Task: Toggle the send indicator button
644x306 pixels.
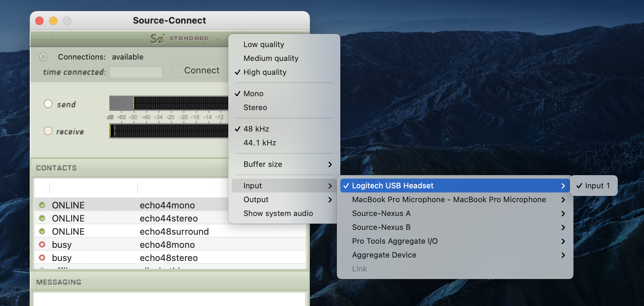Action: 48,104
